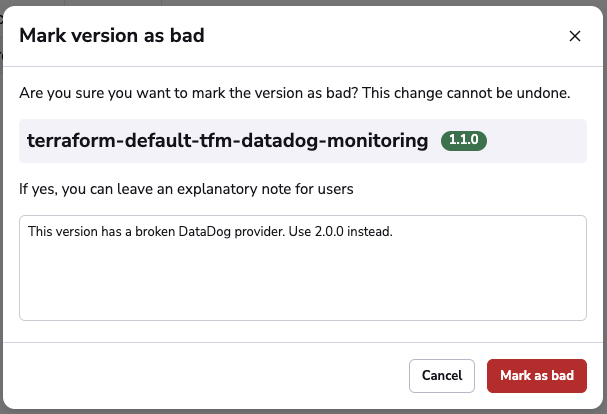Close the dialog with the X icon
The image size is (607, 414).
coord(575,36)
